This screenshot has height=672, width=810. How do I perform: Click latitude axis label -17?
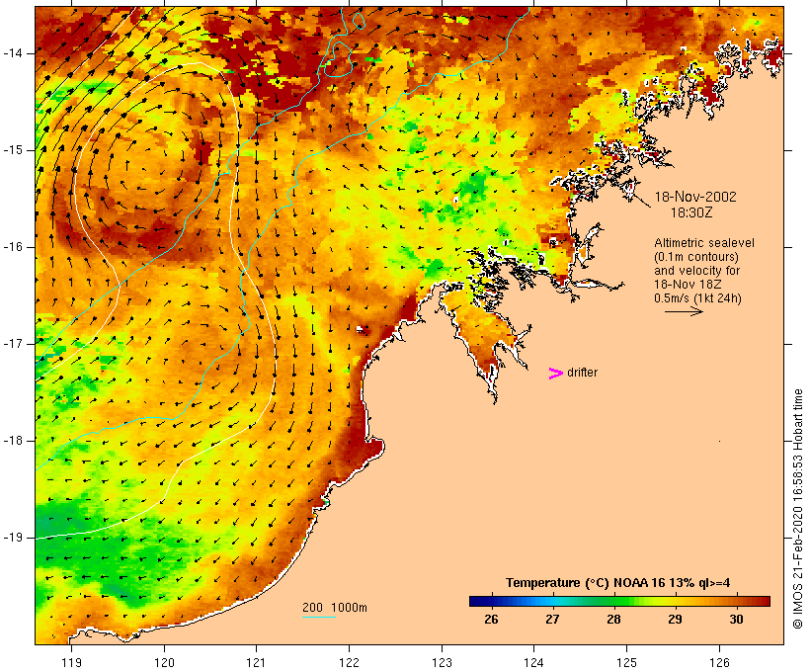[x=12, y=344]
